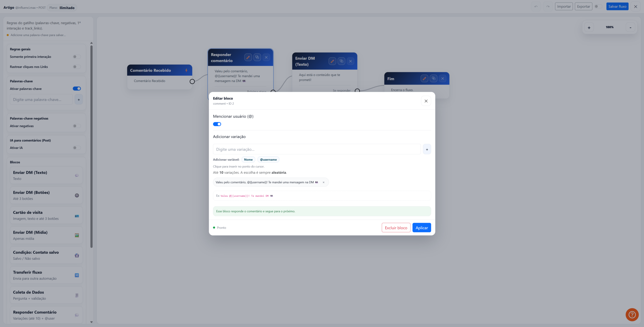
Task: Select the Enviar DM (Texto) block card
Action: (x=46, y=175)
